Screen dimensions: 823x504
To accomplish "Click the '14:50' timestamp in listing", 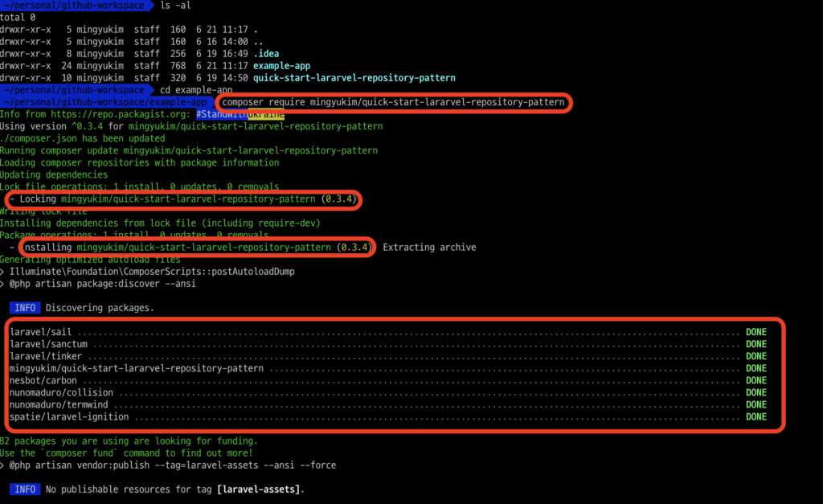I will (x=235, y=78).
